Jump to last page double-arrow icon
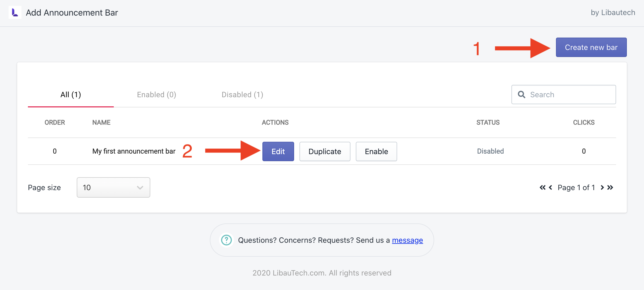644x290 pixels. click(x=610, y=187)
